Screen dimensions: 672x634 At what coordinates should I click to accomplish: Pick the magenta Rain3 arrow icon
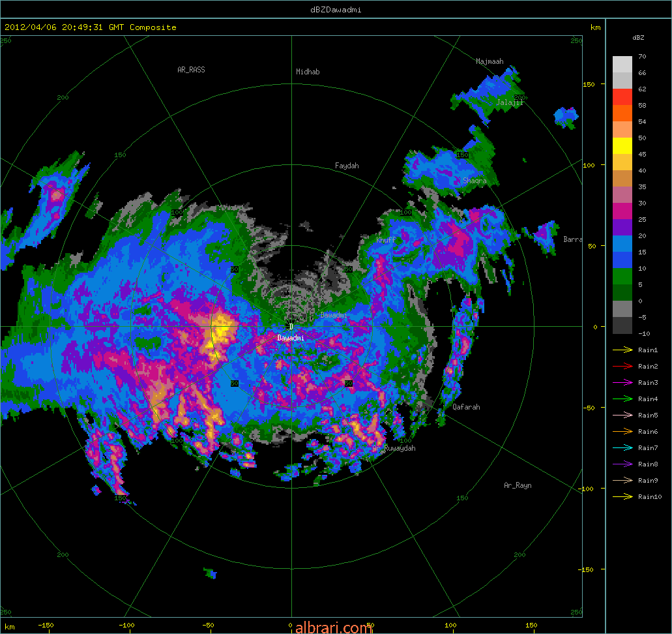(622, 383)
